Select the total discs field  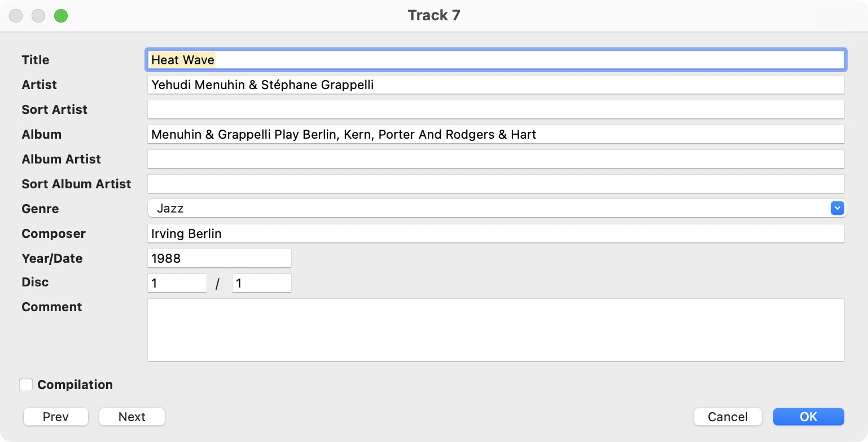(262, 283)
